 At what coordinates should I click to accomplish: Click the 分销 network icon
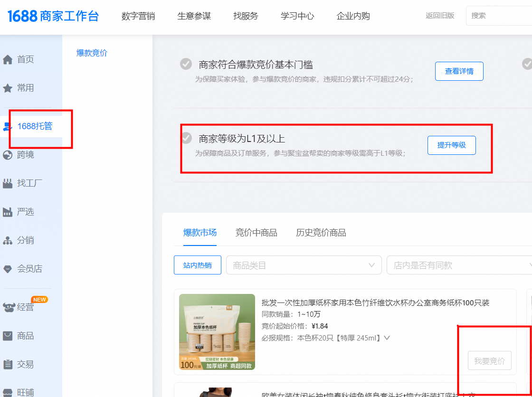[x=8, y=241]
